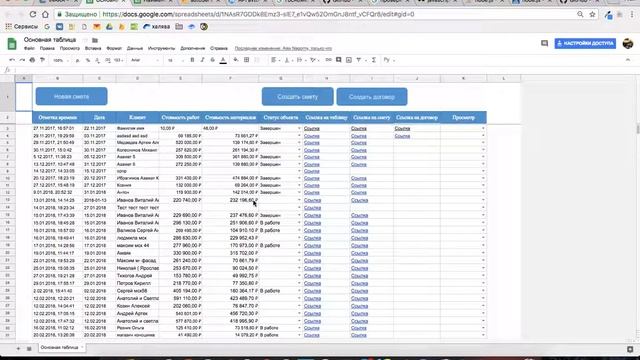The height and width of the screenshot is (360, 640).
Task: Open the text color picker
Action: tap(223, 60)
